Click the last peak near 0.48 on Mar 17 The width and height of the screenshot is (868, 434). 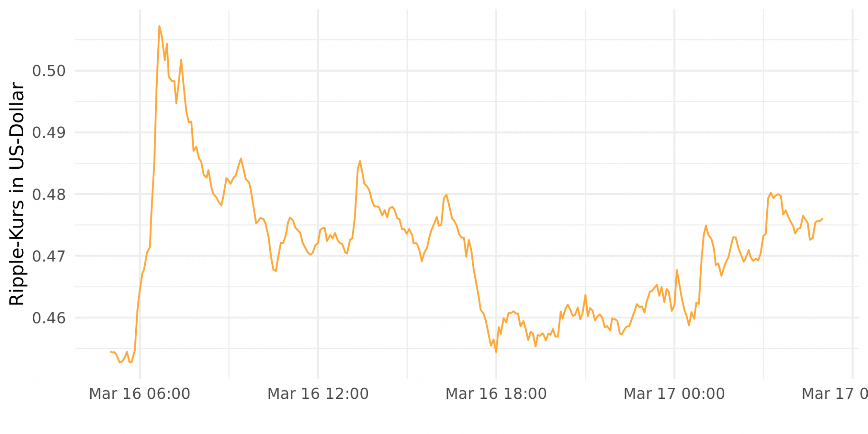pos(771,192)
